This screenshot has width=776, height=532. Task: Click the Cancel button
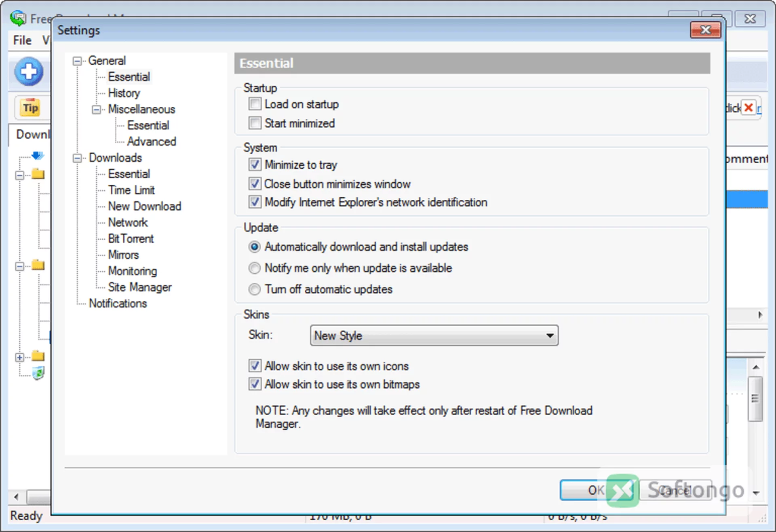point(676,490)
